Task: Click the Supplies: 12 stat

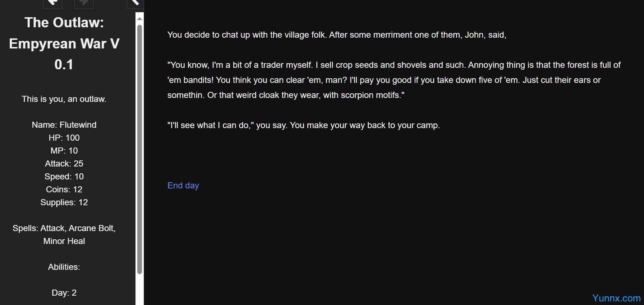Action: click(x=64, y=202)
